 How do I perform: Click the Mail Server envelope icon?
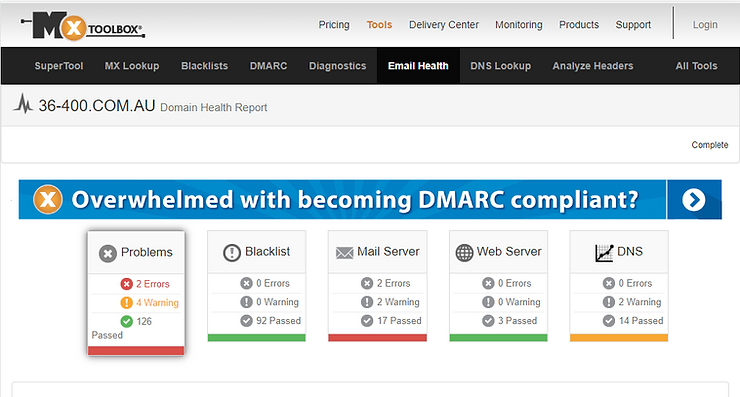click(x=345, y=253)
